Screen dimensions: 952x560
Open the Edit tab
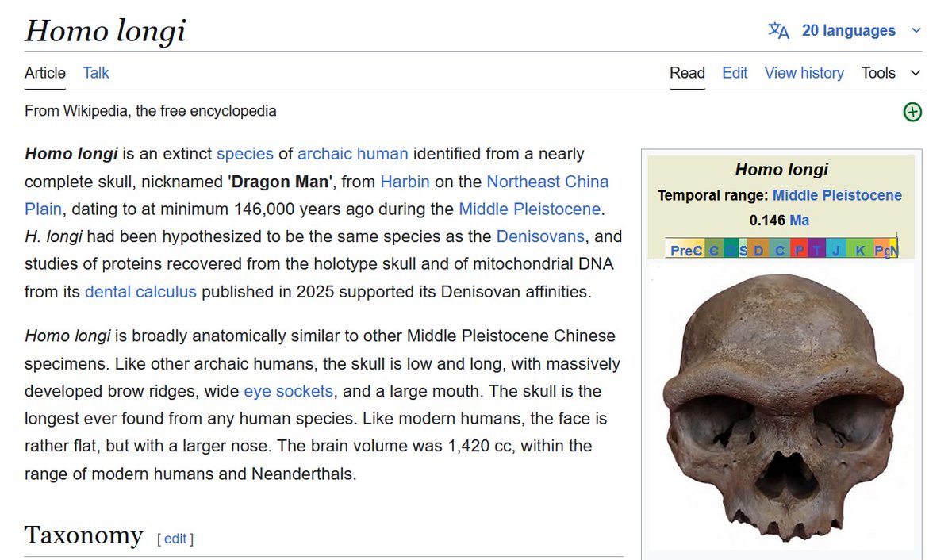click(x=735, y=73)
